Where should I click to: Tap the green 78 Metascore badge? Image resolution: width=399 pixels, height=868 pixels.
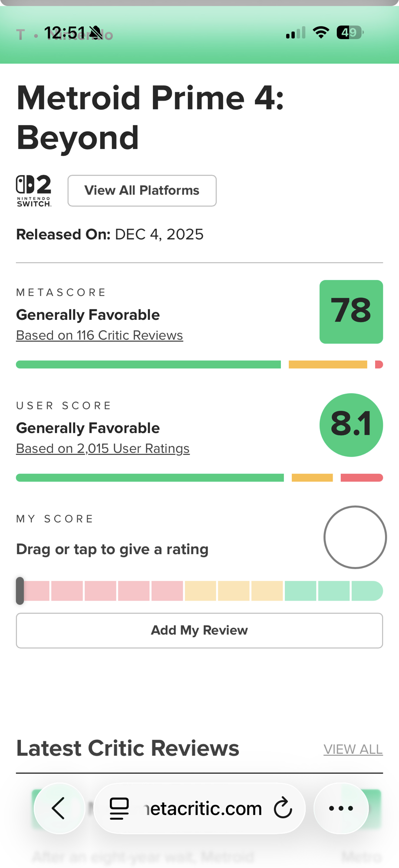pos(351,312)
